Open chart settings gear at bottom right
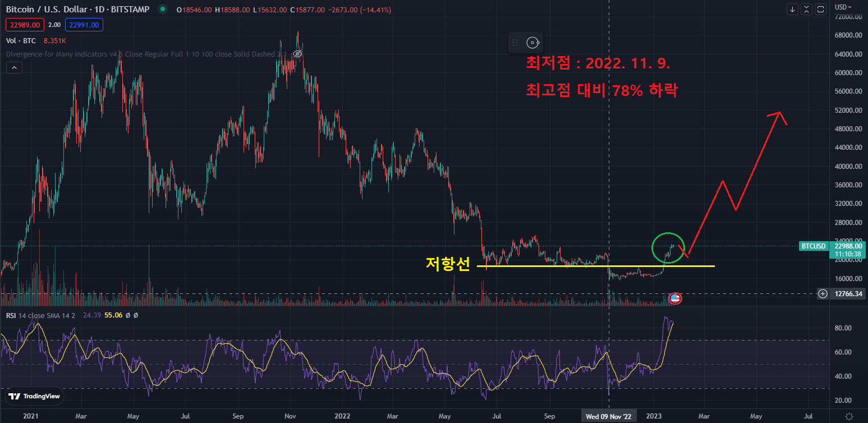This screenshot has width=868, height=423. (849, 416)
